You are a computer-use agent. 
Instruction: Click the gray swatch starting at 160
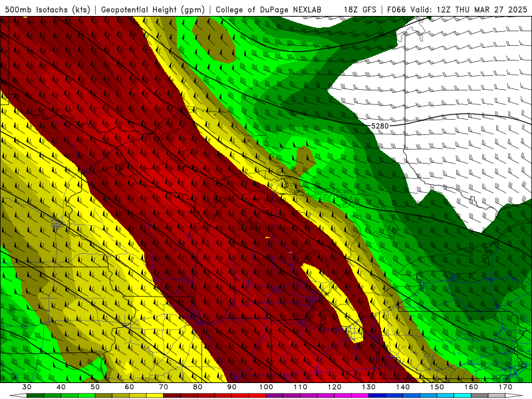pyautogui.click(x=479, y=396)
